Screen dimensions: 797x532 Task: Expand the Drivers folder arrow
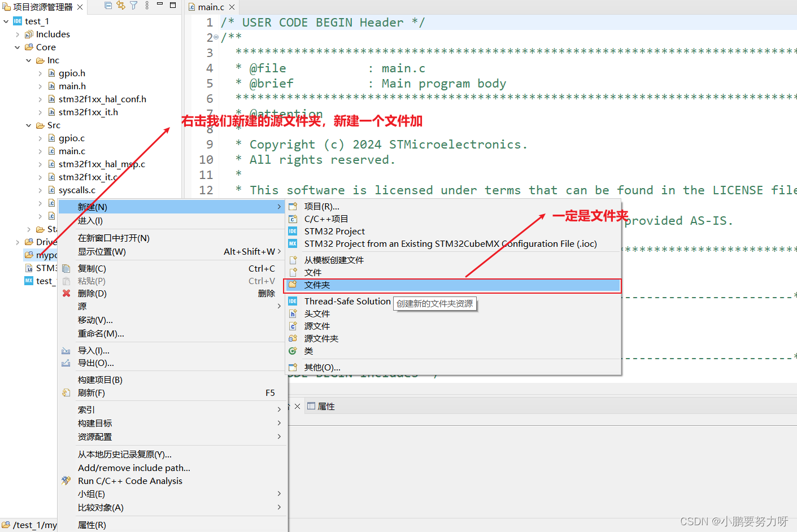(x=18, y=242)
